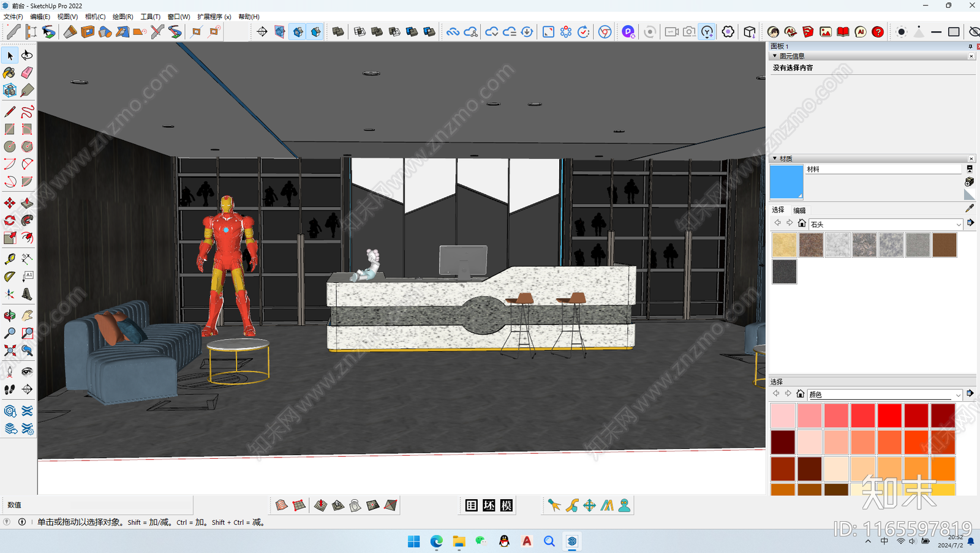Go home in materials browser
The image size is (980, 553).
click(x=802, y=223)
